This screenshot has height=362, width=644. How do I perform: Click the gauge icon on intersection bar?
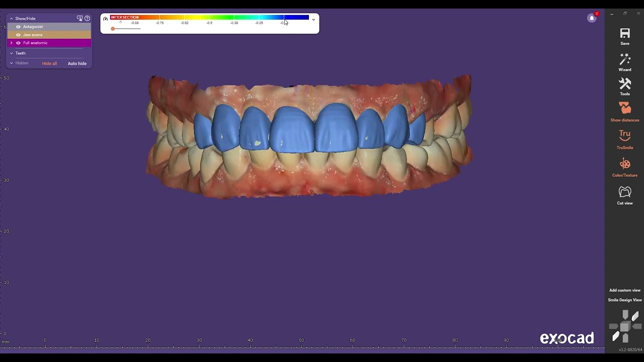[x=106, y=19]
